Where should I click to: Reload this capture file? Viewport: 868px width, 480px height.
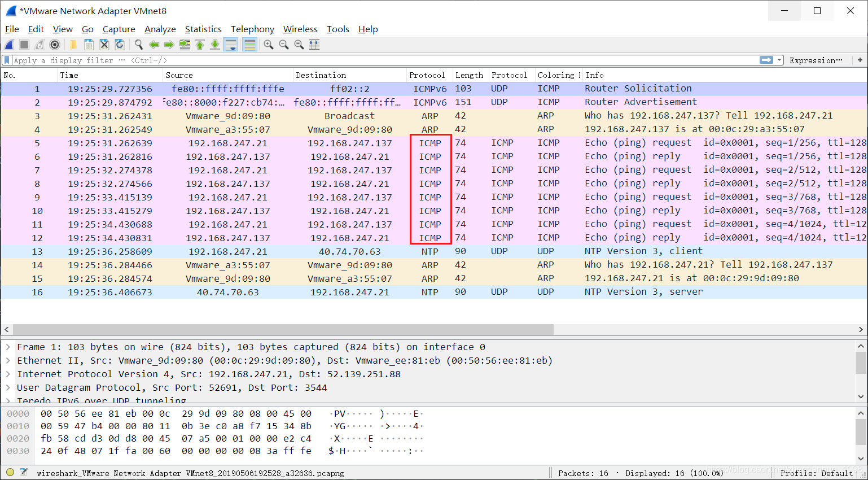120,45
